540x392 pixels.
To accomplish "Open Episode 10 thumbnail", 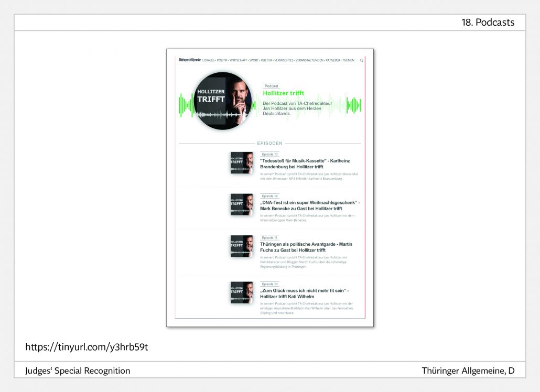I will pyautogui.click(x=242, y=292).
